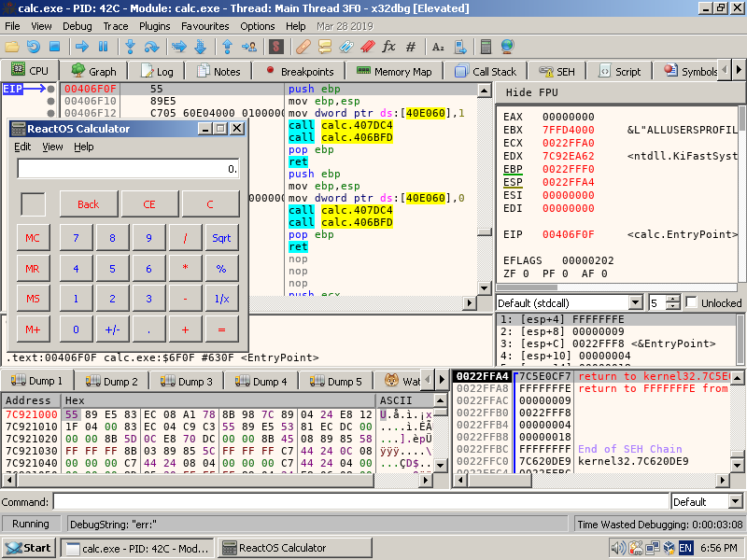Open the Plugins menu
747x560 pixels.
tap(155, 26)
